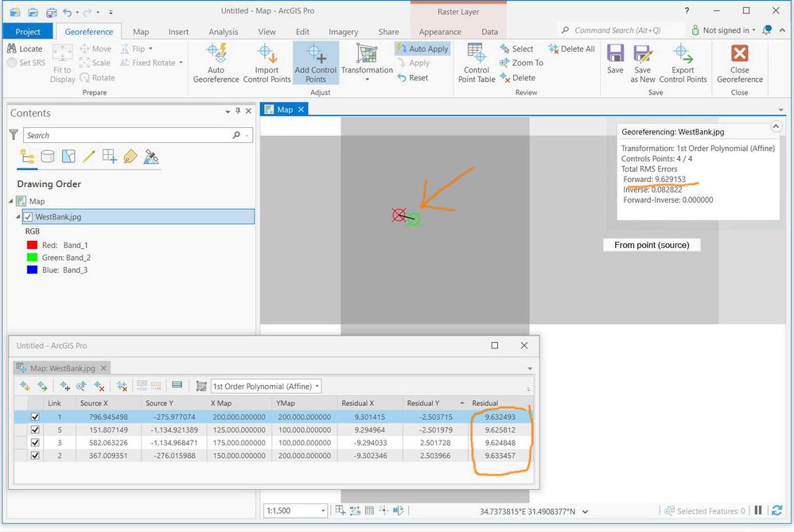
Task: Click Select in Review group
Action: pos(516,49)
